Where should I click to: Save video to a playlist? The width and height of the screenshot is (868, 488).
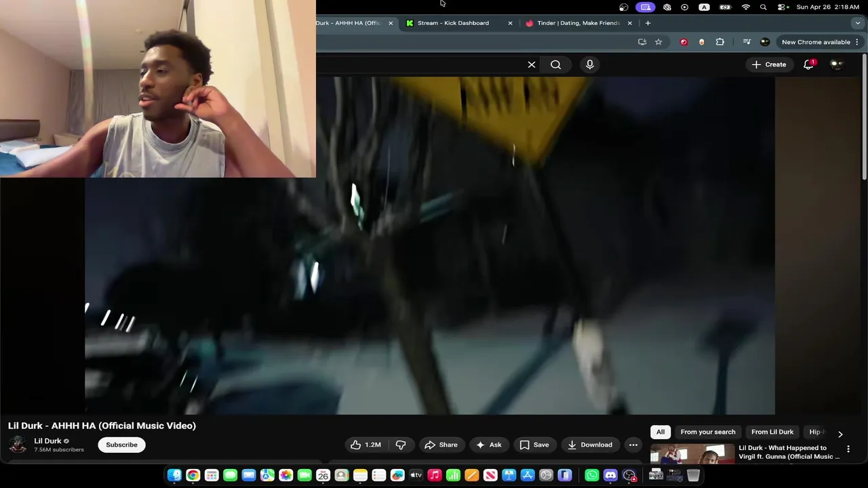(534, 445)
